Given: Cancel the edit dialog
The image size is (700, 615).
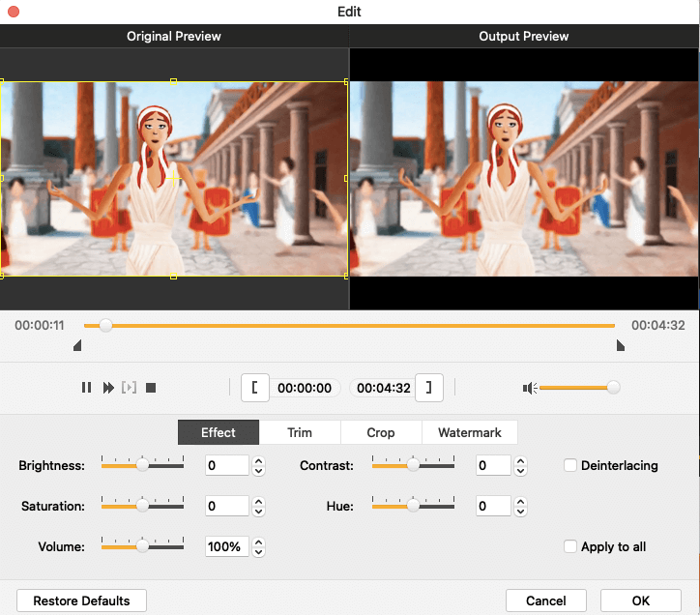Looking at the screenshot, I should point(546,600).
